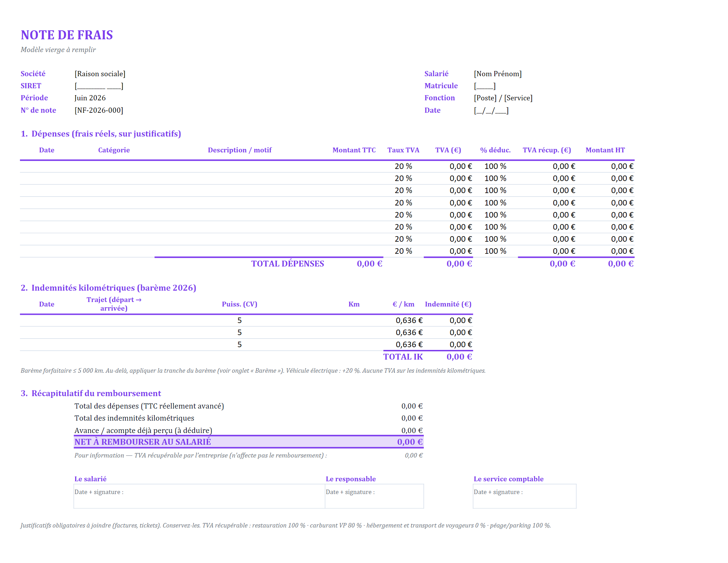Click the "Le salarié" signature heading
The height and width of the screenshot is (563, 728).
pos(91,479)
